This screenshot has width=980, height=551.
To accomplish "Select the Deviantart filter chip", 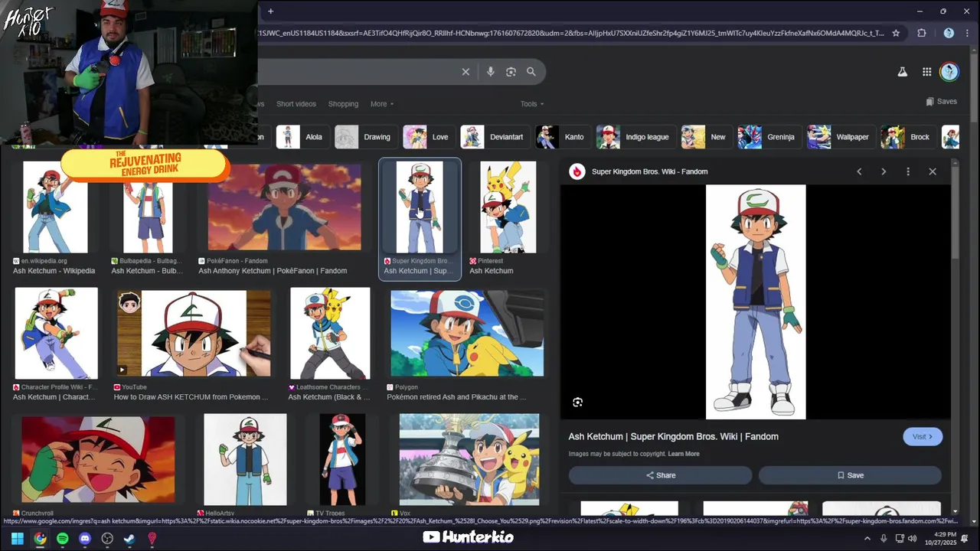I will (x=495, y=137).
